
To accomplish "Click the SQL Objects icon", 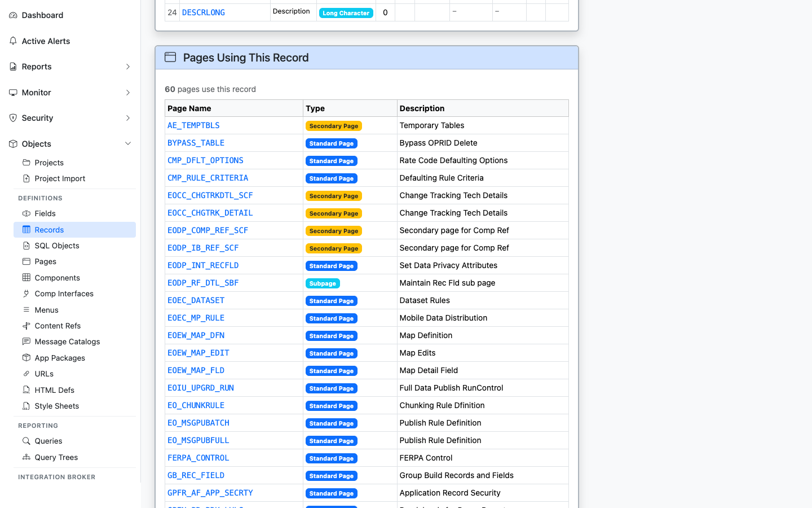I will tap(27, 246).
